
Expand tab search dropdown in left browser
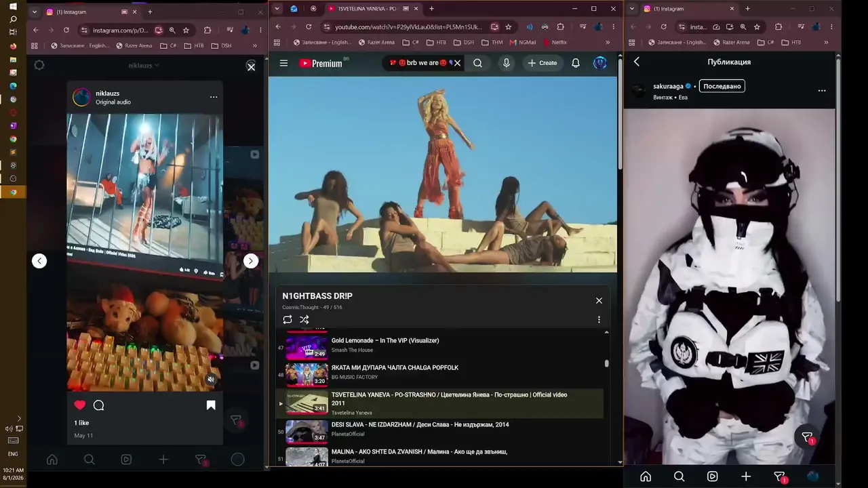click(x=34, y=12)
